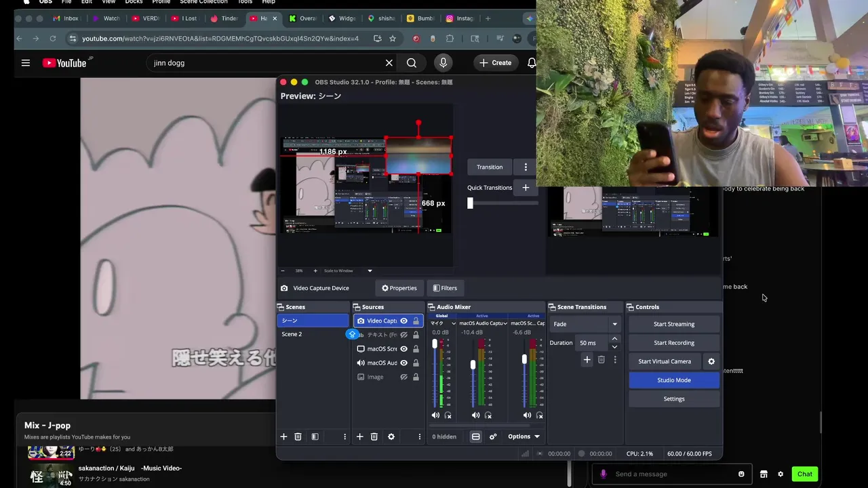This screenshot has width=868, height=488.
Task: Click the Scenes panel trash icon
Action: point(298,436)
